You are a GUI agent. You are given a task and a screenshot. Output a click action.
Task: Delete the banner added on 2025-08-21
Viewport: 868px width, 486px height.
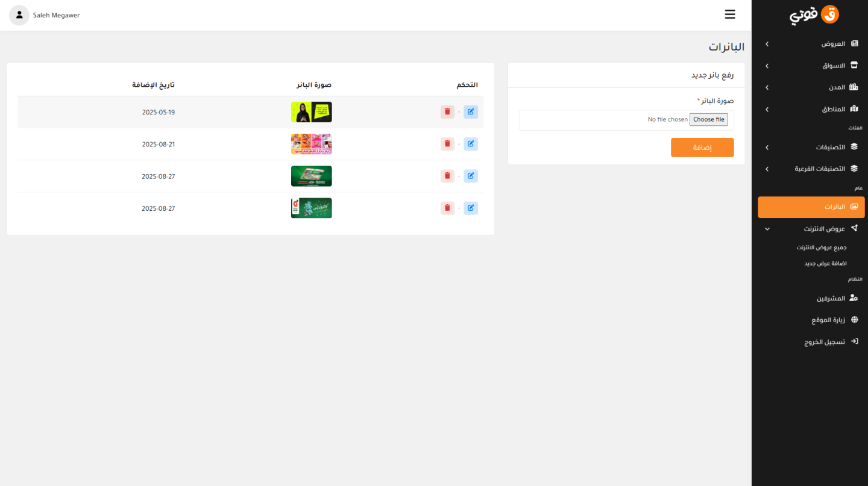(x=447, y=144)
